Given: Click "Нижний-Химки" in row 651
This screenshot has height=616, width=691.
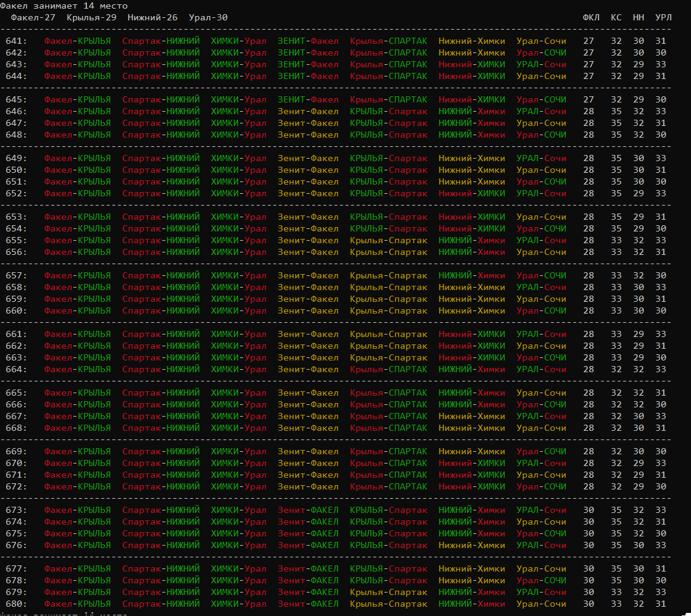Looking at the screenshot, I should pos(471,181).
